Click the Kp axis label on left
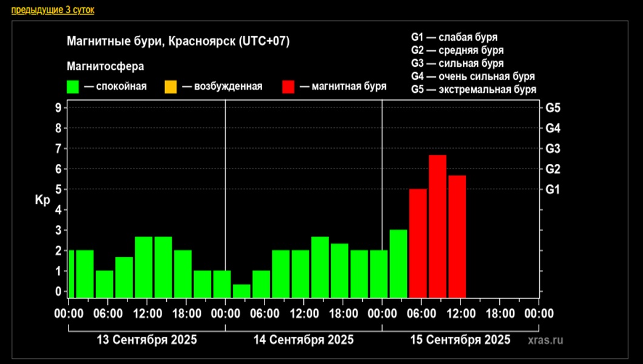Image resolution: width=643 pixels, height=364 pixels. click(x=41, y=199)
